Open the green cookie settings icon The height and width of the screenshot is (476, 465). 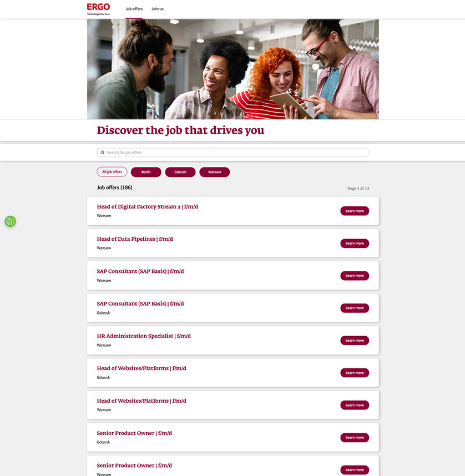(x=11, y=221)
